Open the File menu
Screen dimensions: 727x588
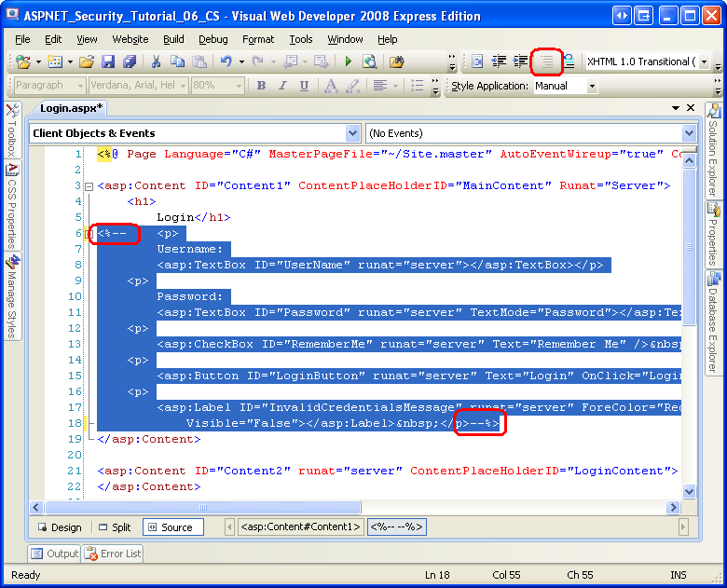tap(22, 39)
